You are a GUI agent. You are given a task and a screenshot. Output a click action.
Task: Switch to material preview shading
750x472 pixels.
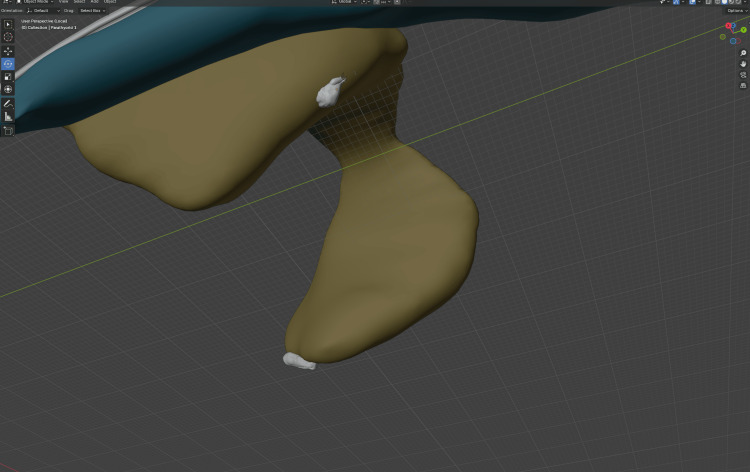731,2
